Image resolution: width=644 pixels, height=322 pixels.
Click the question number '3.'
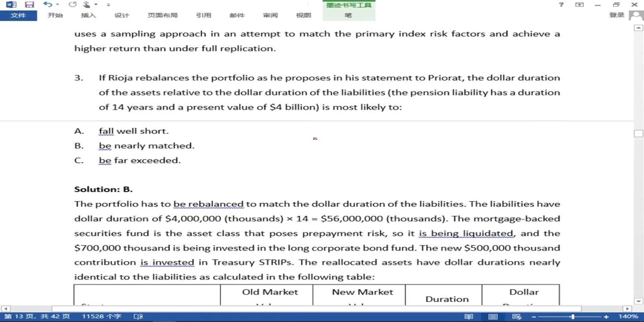78,78
